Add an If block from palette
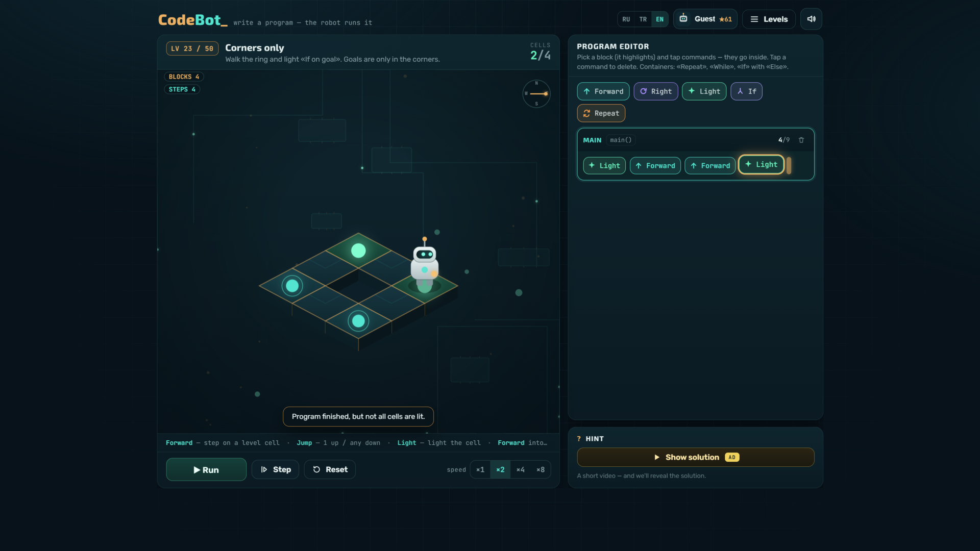This screenshot has height=551, width=980. click(x=746, y=91)
